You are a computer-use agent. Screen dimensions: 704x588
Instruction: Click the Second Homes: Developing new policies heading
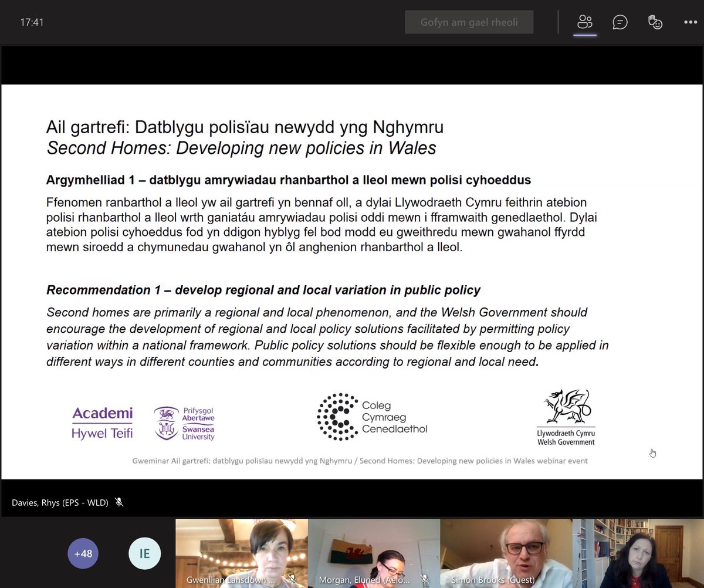pos(241,148)
